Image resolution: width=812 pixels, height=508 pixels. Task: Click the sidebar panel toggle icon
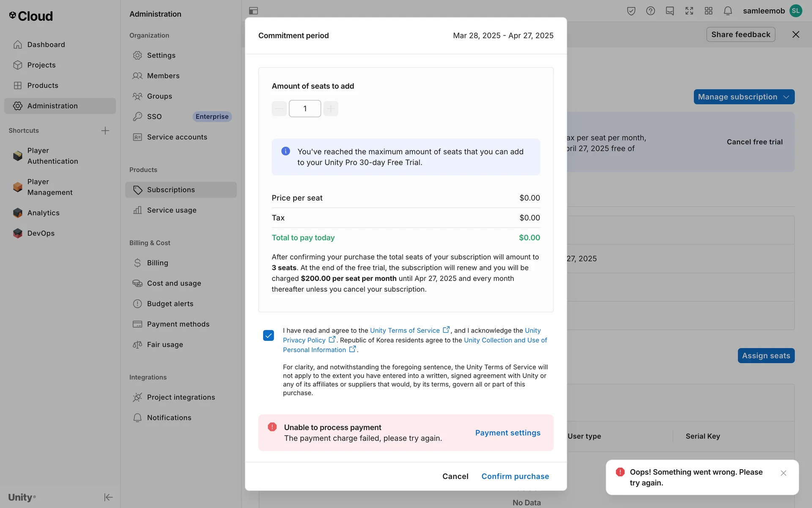point(253,11)
